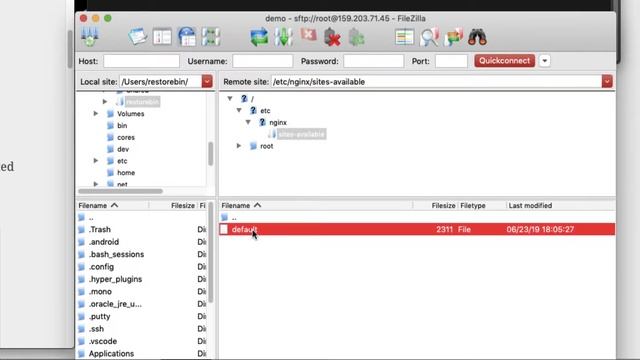Screen dimensions: 640x360
Task: Expand the local restorebin folder
Action: (105, 101)
